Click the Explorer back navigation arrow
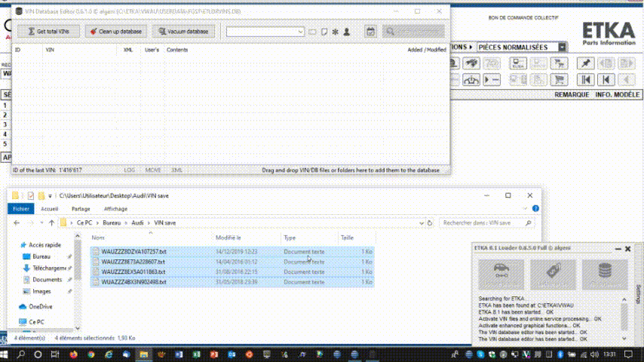644x362 pixels. coord(17,222)
